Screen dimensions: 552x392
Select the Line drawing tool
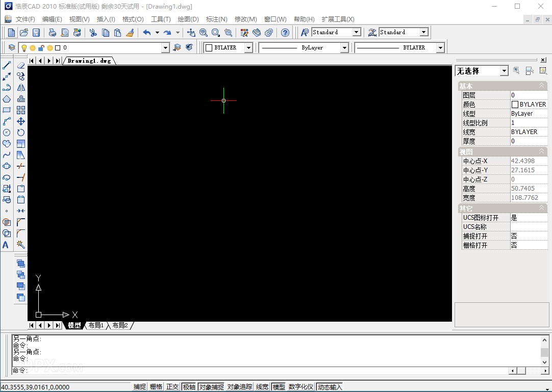[x=7, y=65]
